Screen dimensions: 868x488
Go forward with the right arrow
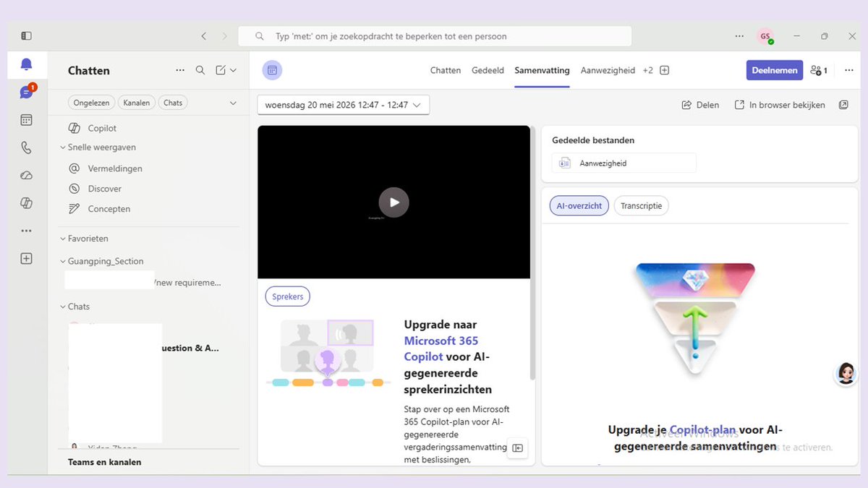tap(224, 36)
